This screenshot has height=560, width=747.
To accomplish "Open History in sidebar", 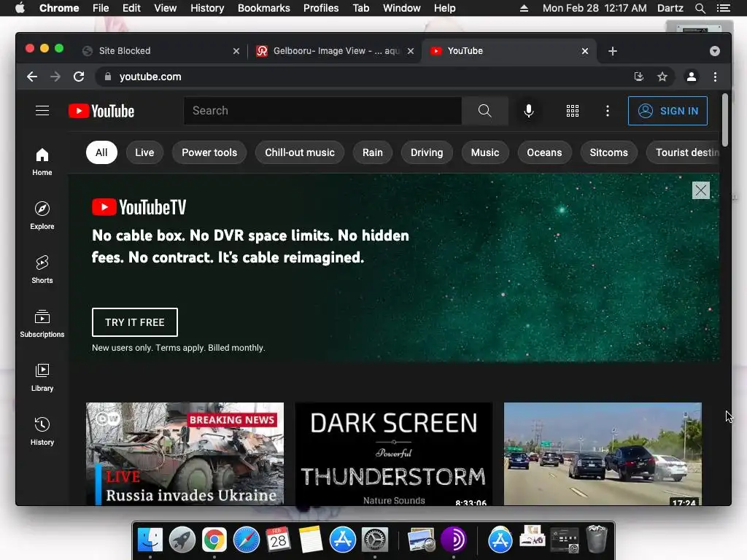I will point(42,432).
